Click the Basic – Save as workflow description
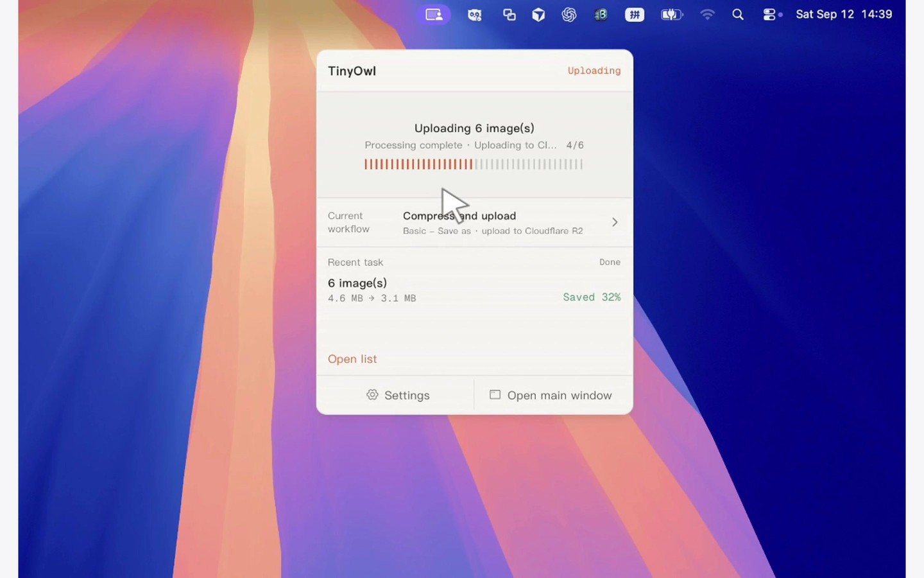Viewport: 924px width, 578px height. click(493, 231)
